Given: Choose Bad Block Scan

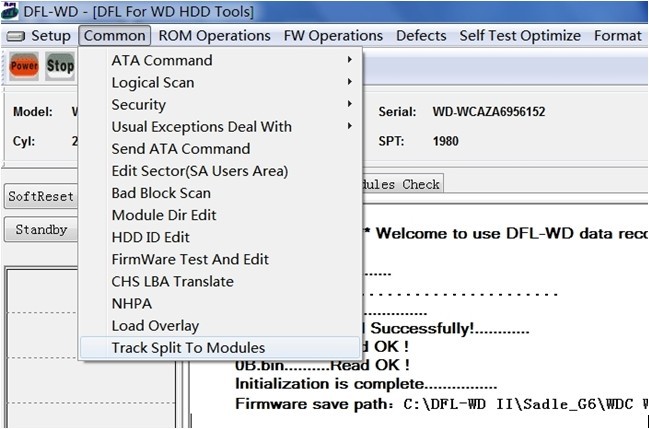Looking at the screenshot, I should coord(220,193).
